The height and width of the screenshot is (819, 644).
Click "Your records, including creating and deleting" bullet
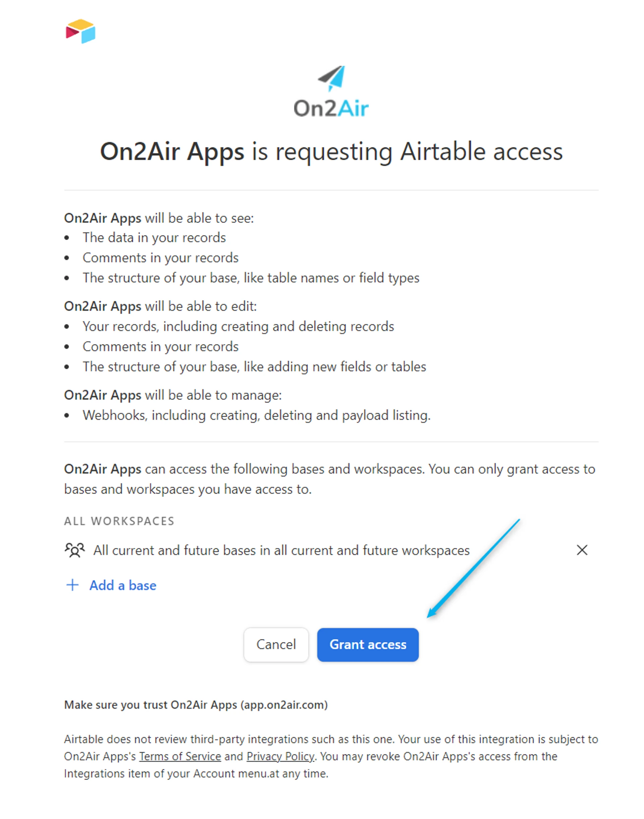pos(238,326)
